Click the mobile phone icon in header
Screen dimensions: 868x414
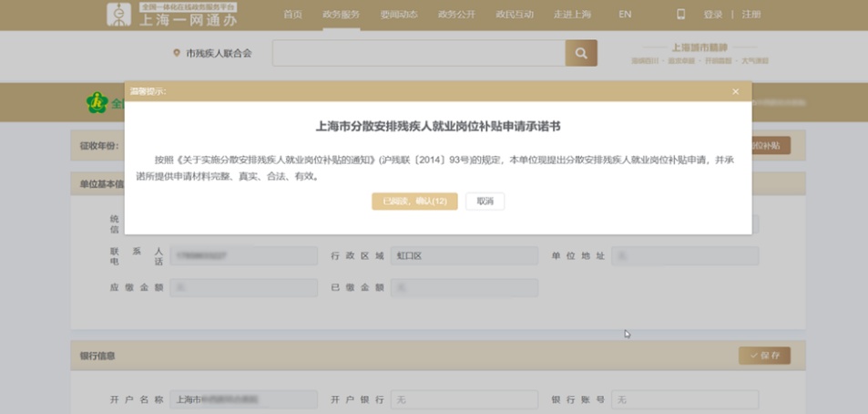[x=680, y=15]
